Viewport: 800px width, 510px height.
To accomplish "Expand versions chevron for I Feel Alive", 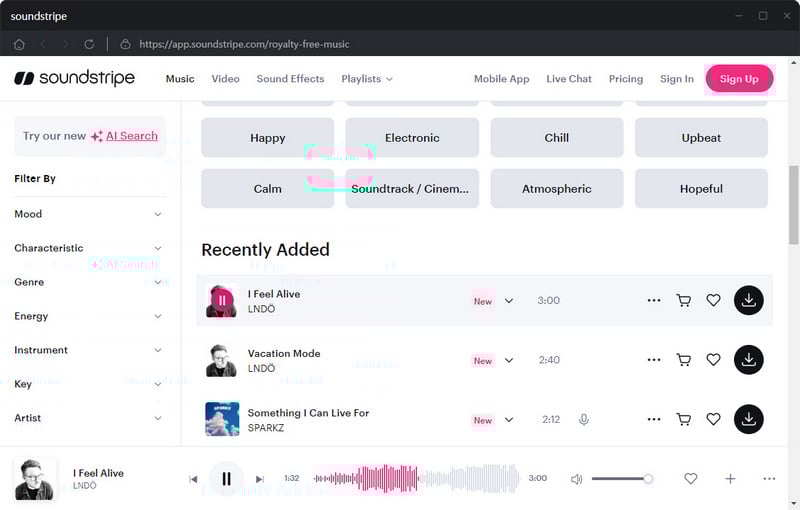I will coord(509,300).
